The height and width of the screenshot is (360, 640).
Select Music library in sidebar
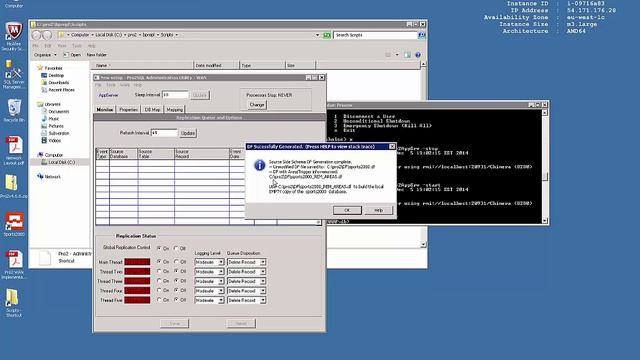(x=50, y=119)
